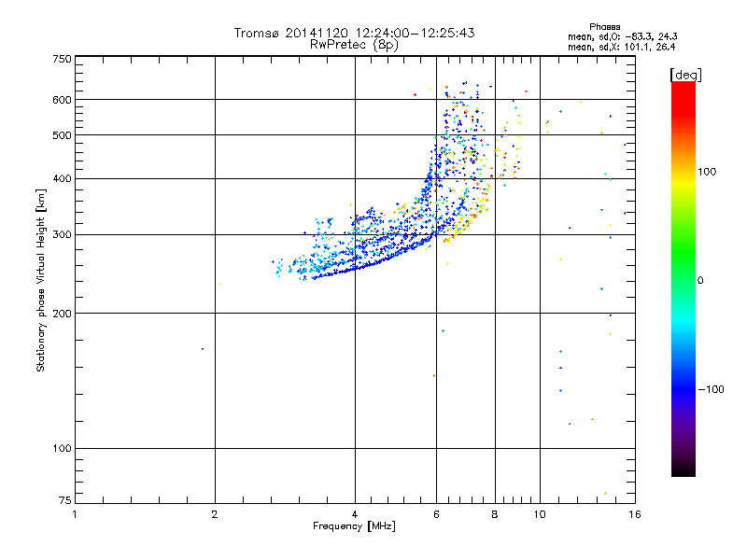Click the colorbar tick label '100'
The image size is (747, 560).
coord(707,172)
